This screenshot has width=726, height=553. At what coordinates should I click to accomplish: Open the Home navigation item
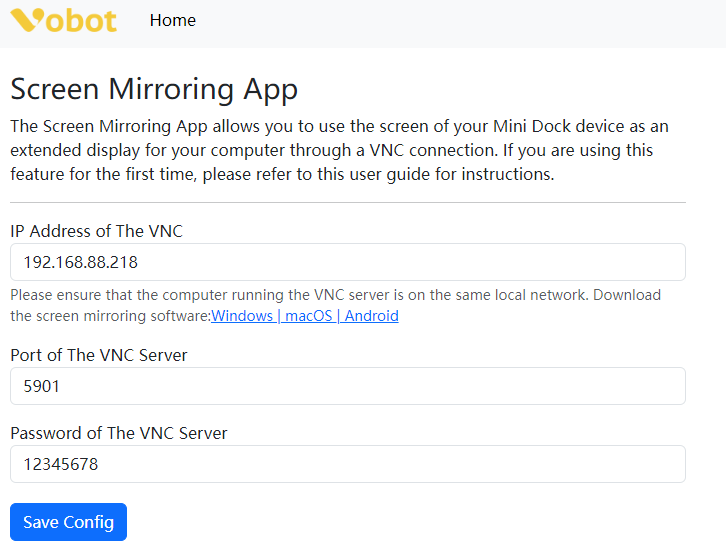click(x=173, y=20)
